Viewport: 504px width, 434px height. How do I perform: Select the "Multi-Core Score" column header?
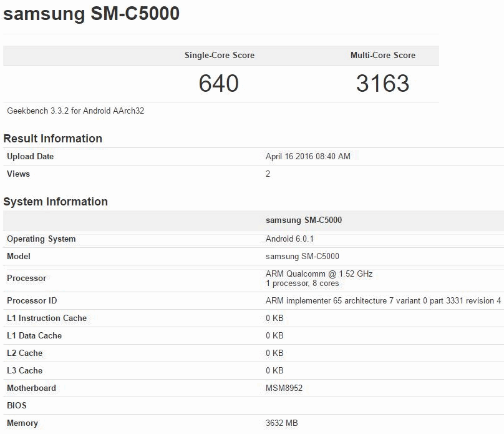coord(383,56)
